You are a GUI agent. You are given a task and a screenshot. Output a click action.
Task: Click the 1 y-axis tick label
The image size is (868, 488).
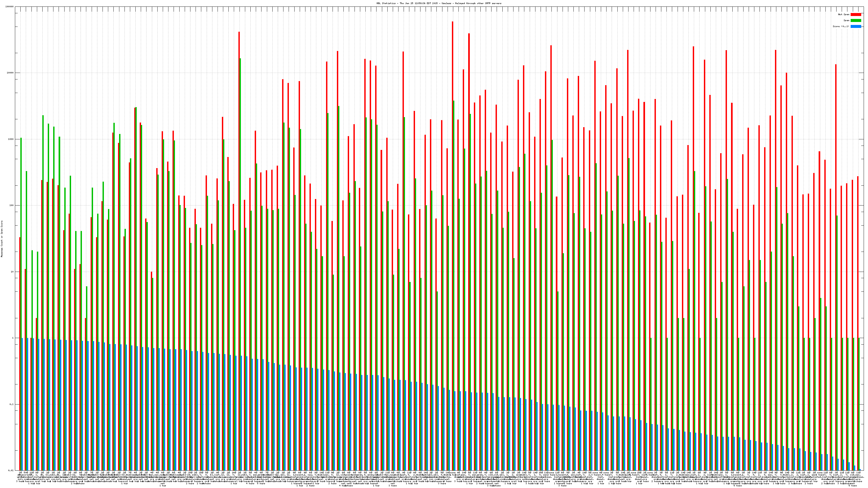click(x=13, y=338)
